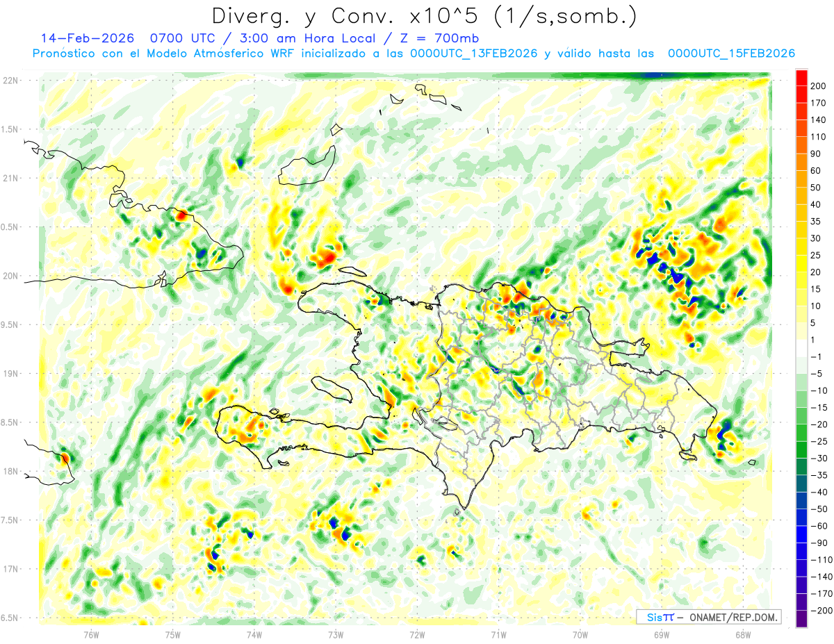Viewport: 834px width, 644px height.
Task: Click the '-60' label on the color scale
Action: point(819,526)
